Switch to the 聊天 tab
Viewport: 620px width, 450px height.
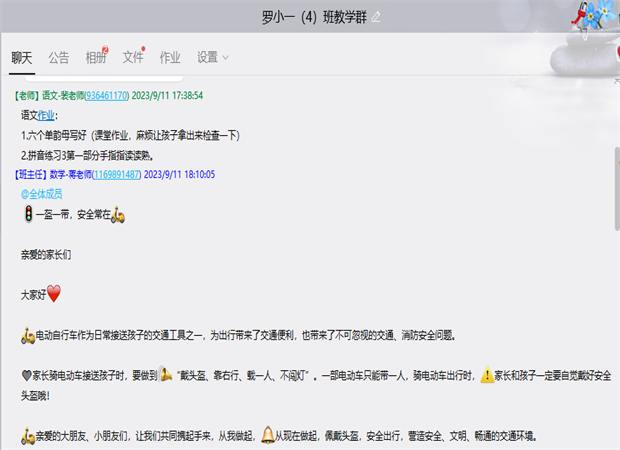22,57
